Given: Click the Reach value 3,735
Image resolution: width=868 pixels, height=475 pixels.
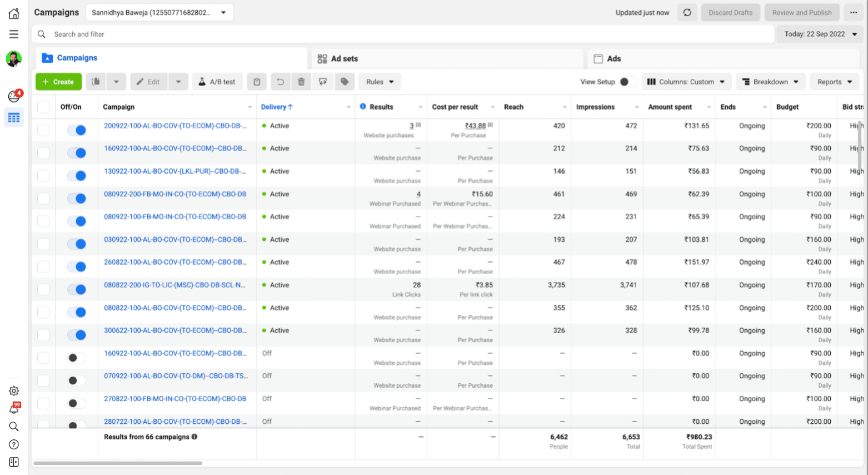Looking at the screenshot, I should [x=556, y=285].
